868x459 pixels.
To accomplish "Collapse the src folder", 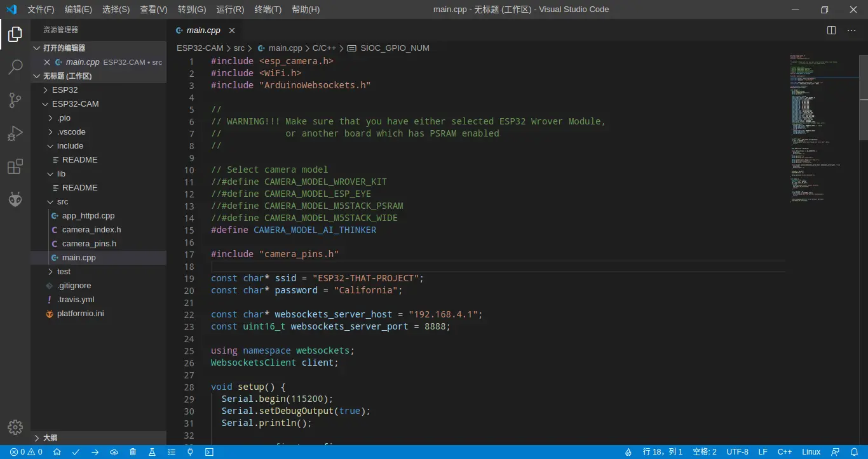I will (x=98, y=202).
